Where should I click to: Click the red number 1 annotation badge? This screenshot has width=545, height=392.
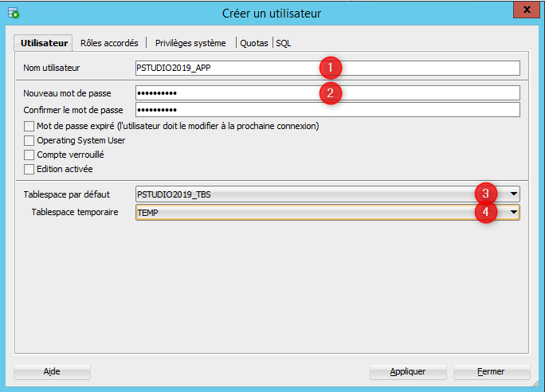pos(331,67)
